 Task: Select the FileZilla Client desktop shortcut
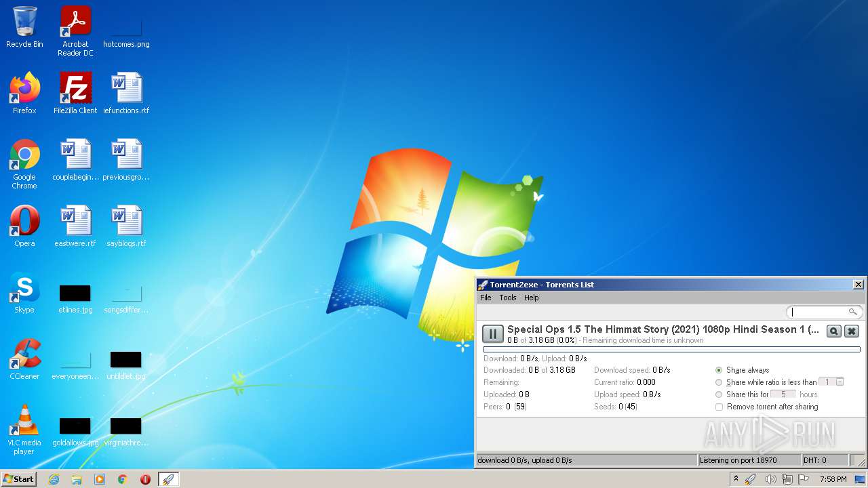[x=75, y=94]
